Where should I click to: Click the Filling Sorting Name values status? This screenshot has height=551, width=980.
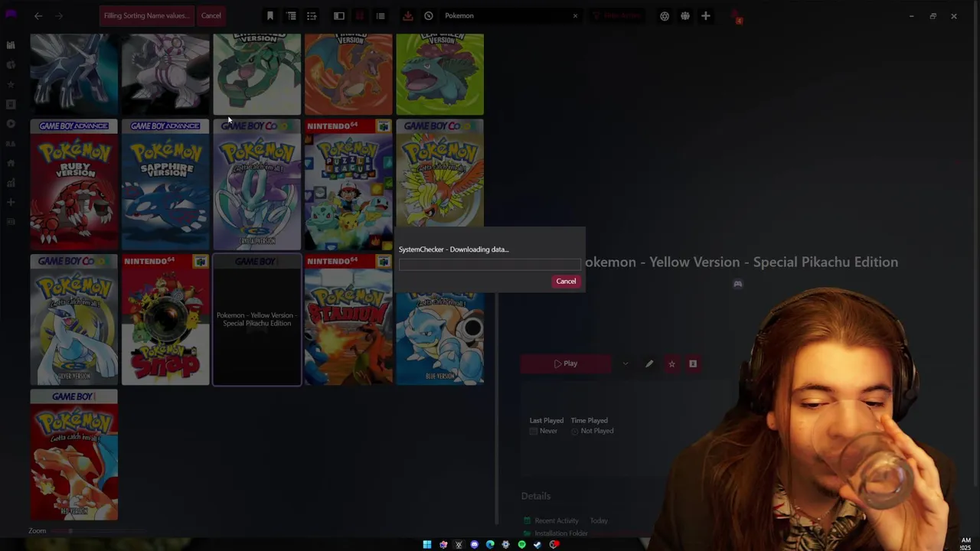pyautogui.click(x=146, y=15)
